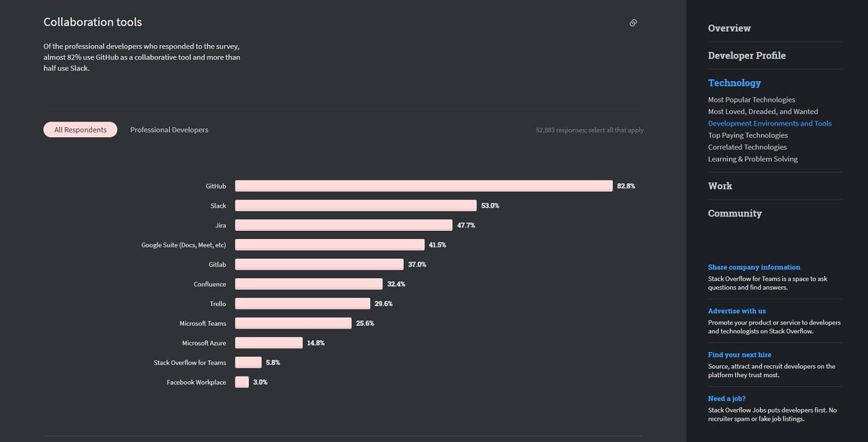868x442 pixels.
Task: Open Most Popular Technologies page
Action: coord(751,100)
